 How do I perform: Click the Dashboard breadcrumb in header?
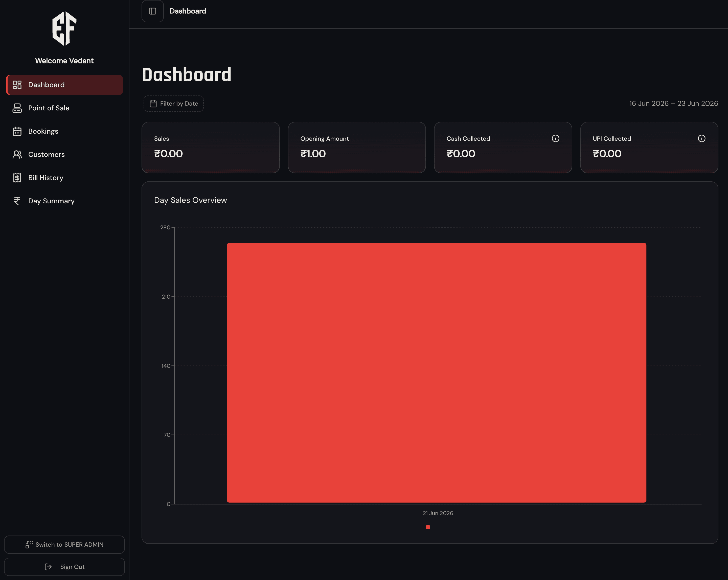[x=188, y=11]
